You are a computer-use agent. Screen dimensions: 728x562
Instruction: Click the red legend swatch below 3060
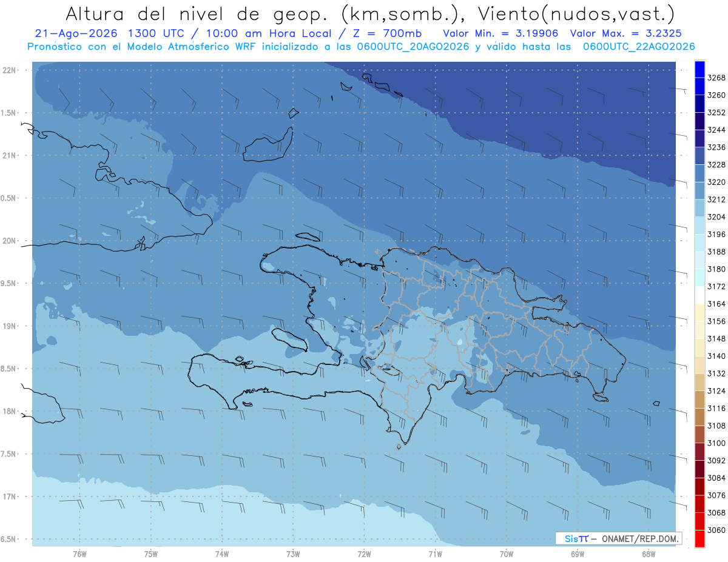699,538
